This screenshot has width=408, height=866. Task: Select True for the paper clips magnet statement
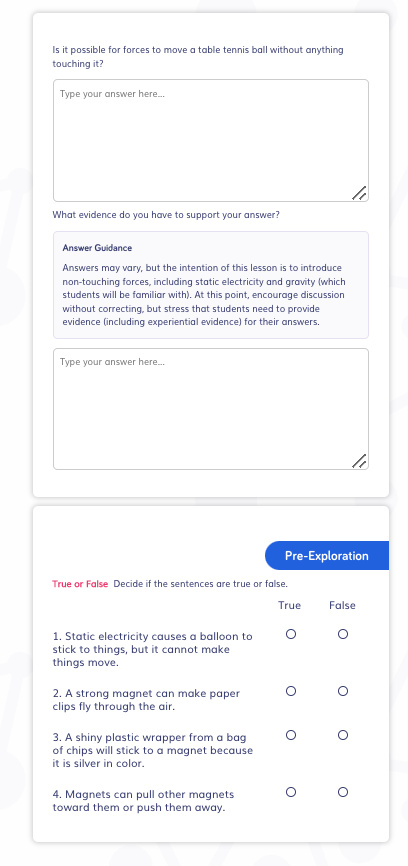pyautogui.click(x=291, y=691)
